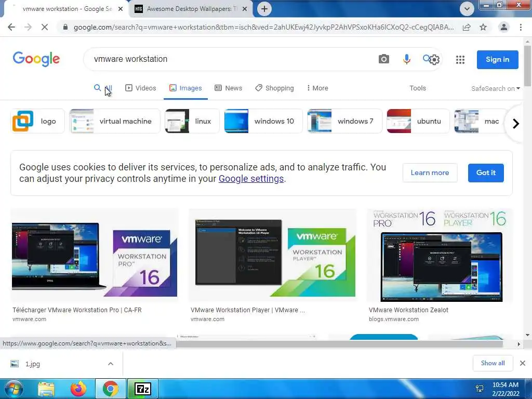Sign in to Google account

(x=497, y=59)
